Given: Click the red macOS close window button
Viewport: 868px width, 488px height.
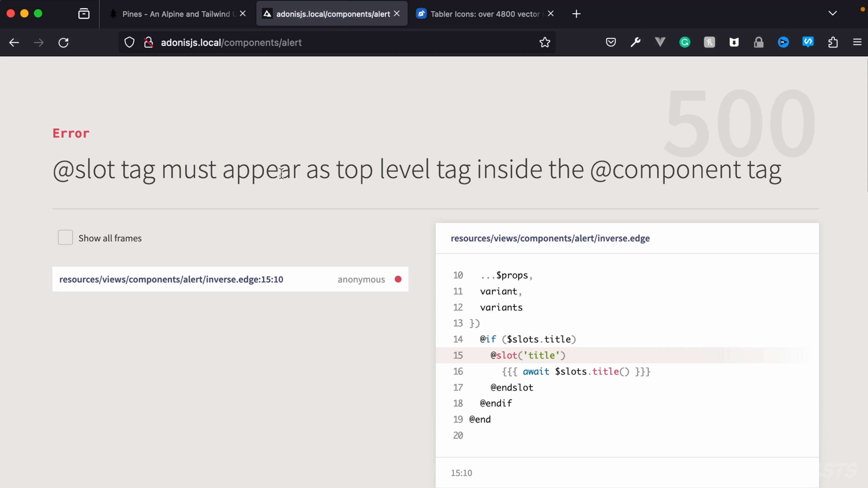Looking at the screenshot, I should coord(11,14).
